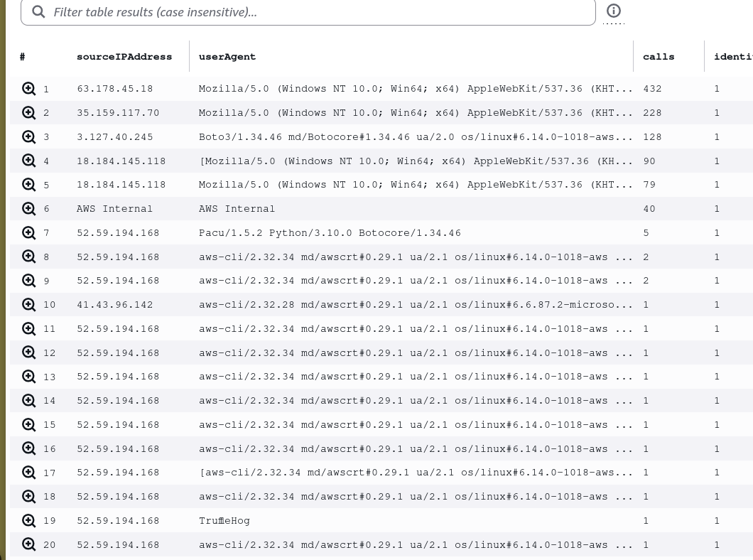Click the magnifier icon for row 14
The height and width of the screenshot is (560, 753).
29,401
